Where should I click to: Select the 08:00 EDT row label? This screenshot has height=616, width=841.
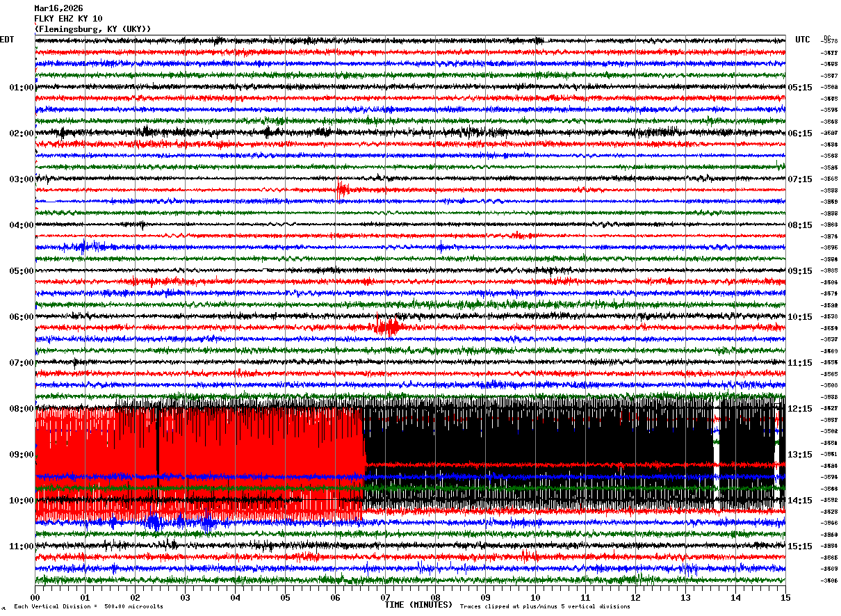(x=22, y=409)
